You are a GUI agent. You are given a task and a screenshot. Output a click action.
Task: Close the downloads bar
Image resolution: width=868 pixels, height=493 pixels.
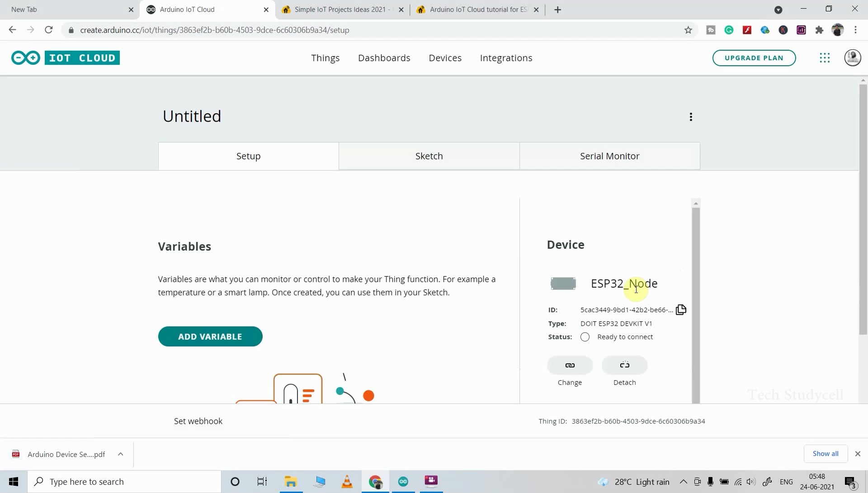[858, 454]
